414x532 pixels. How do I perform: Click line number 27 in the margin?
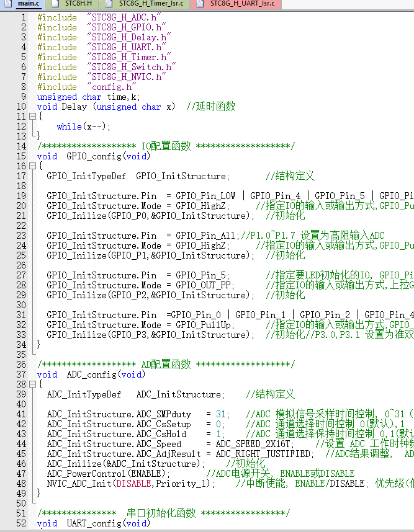coord(21,275)
